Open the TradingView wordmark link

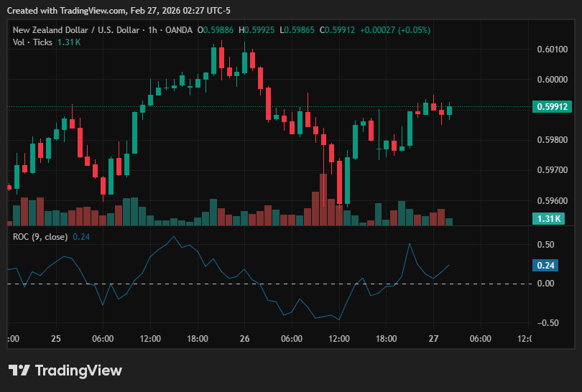pyautogui.click(x=78, y=370)
